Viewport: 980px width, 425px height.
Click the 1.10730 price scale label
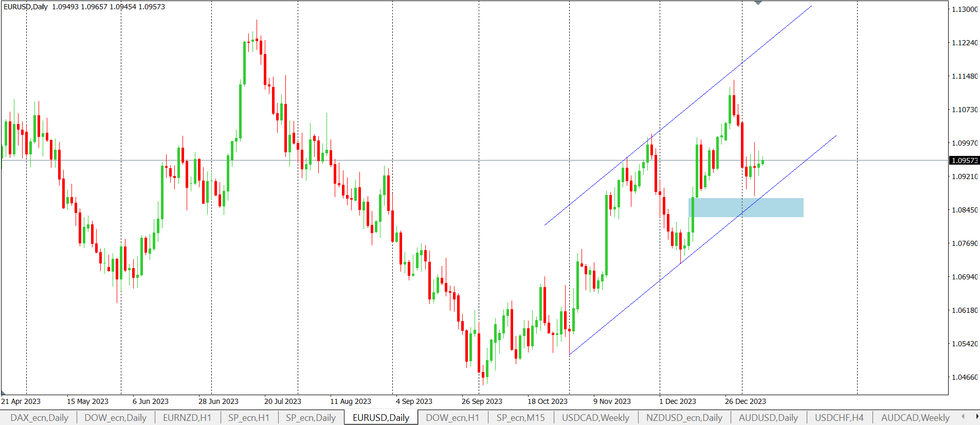pyautogui.click(x=965, y=110)
